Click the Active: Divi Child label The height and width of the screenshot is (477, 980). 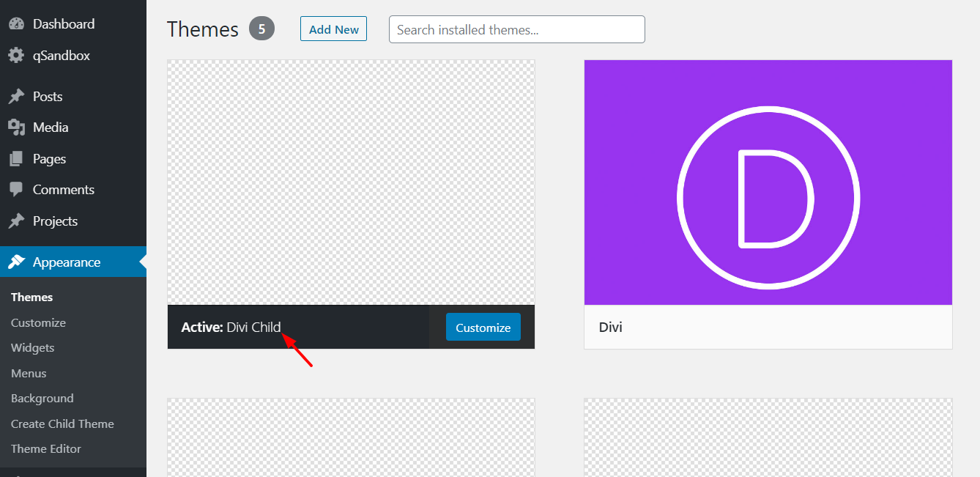pyautogui.click(x=231, y=328)
